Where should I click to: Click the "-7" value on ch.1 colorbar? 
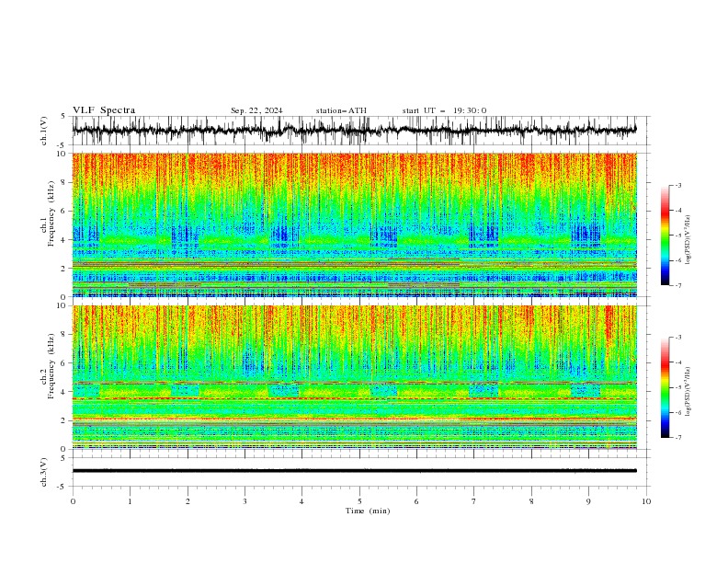click(x=678, y=285)
